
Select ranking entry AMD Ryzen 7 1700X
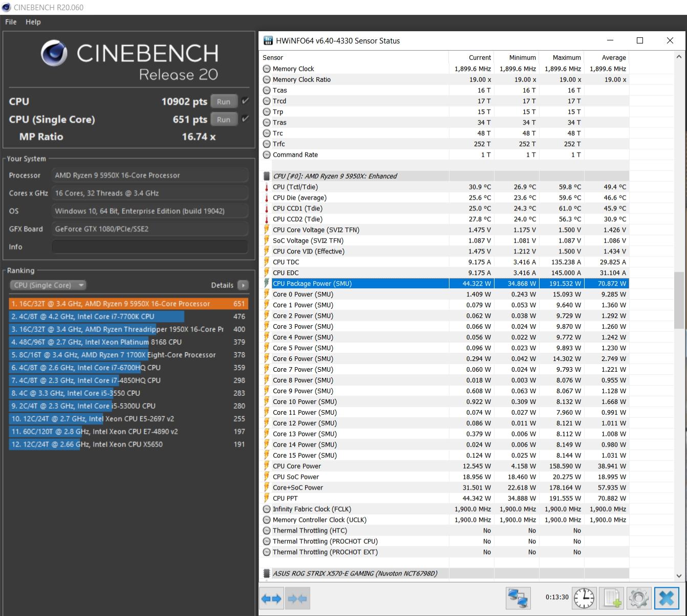click(x=128, y=355)
